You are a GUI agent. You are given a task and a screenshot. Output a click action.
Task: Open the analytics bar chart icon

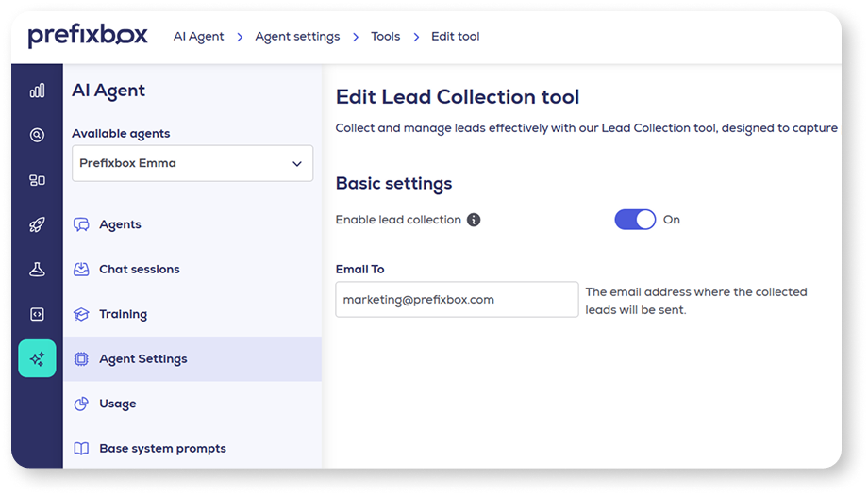coord(37,91)
